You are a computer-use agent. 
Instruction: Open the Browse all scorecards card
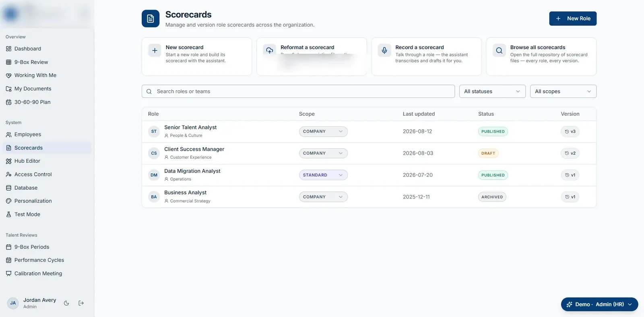(x=541, y=56)
